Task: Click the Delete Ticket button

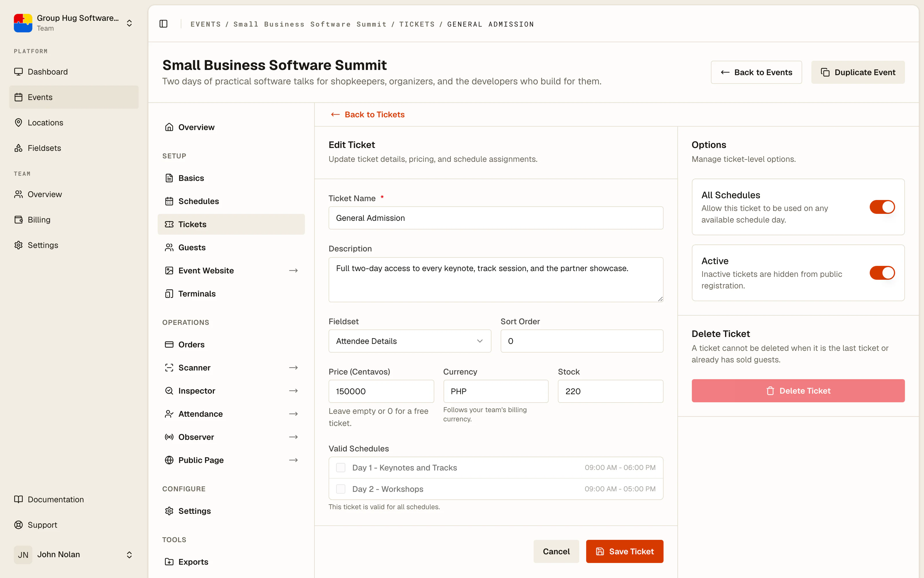Action: point(798,391)
